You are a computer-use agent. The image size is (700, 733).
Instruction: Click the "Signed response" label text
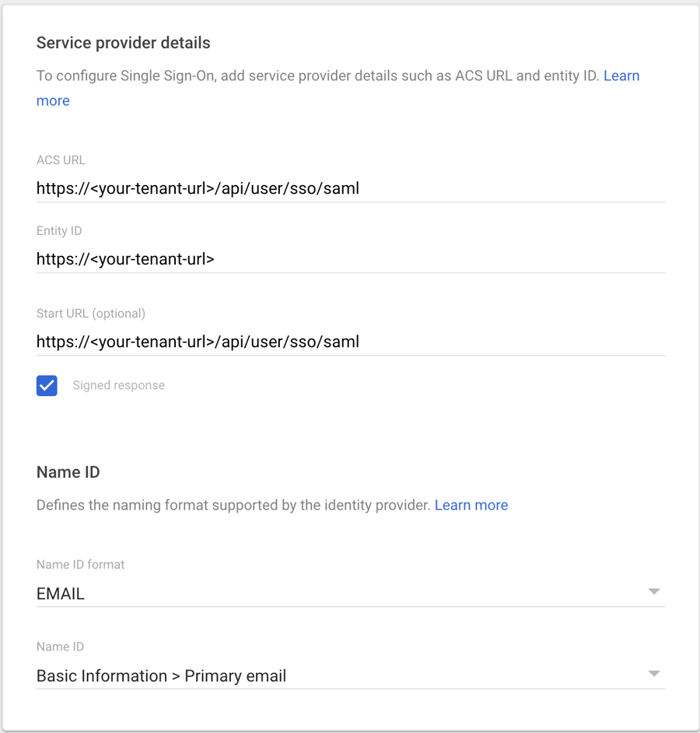click(118, 385)
